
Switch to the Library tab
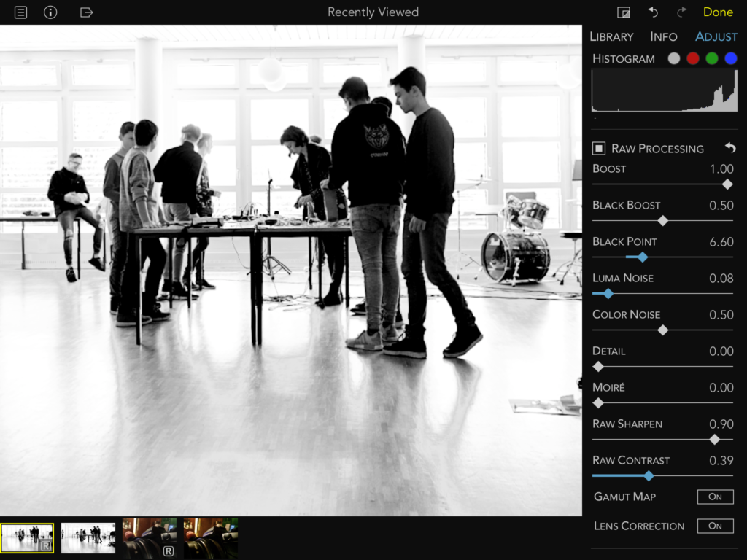(x=612, y=36)
